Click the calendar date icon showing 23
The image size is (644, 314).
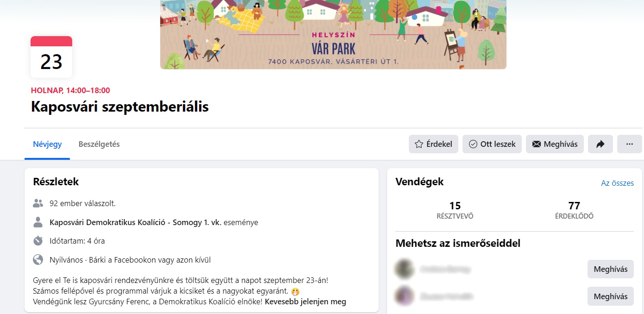51,57
